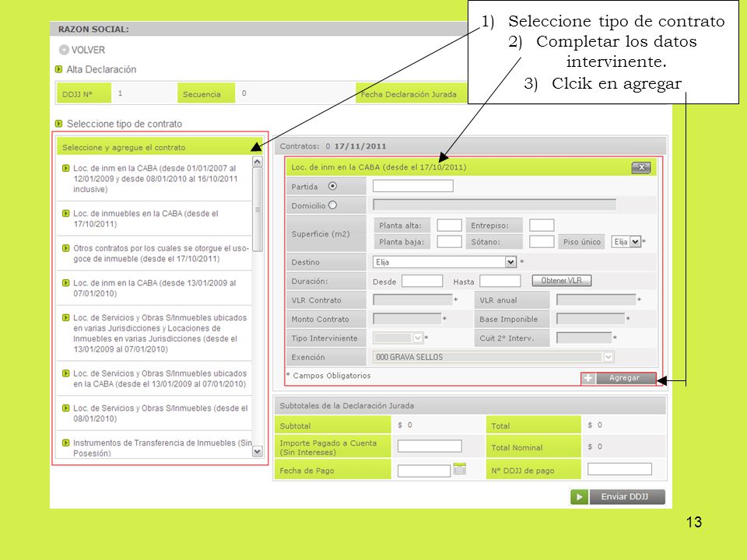Click 'Loc. de Servicios y Obras S/Inmuebles ubicados en varias Jurisdicciones'

160,334
